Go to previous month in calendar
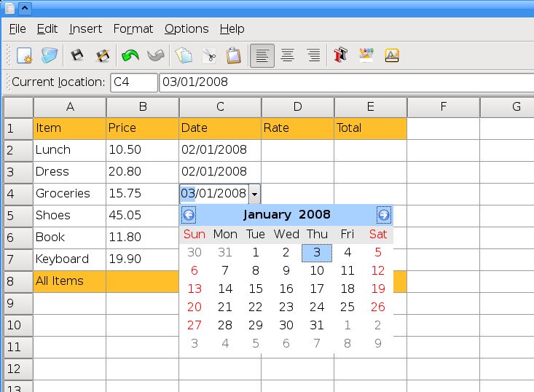Viewport: 534px width, 392px height. [189, 215]
